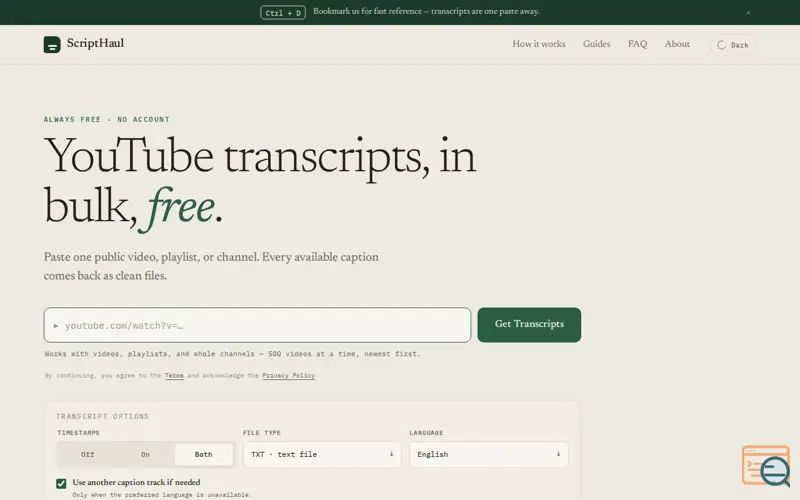800x500 pixels.
Task: Navigate to the About page
Action: [x=677, y=44]
